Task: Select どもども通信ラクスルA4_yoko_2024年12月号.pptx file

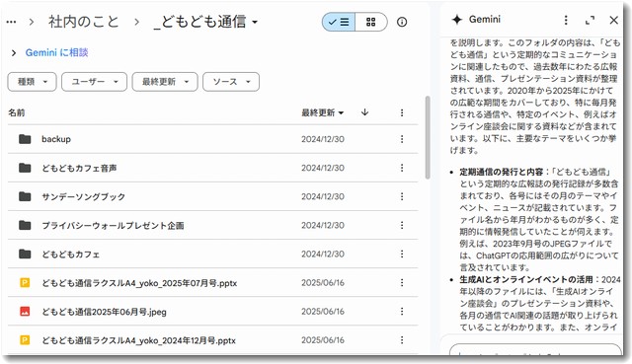Action: [138, 340]
